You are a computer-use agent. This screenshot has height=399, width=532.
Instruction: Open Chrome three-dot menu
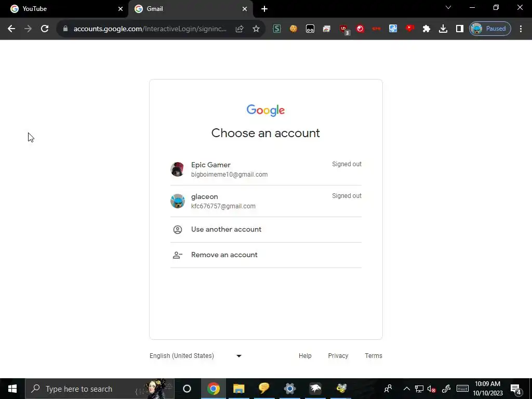coord(521,29)
